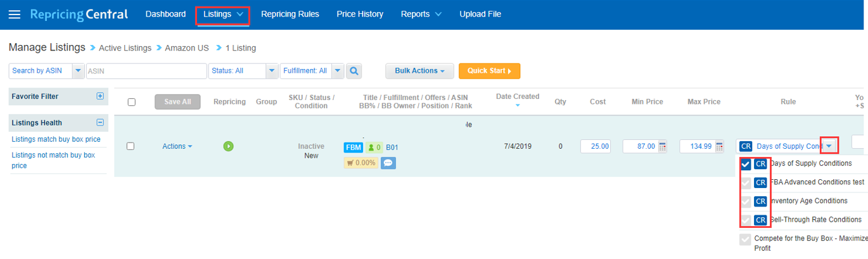Check Compete for the Buy Box rule

tap(746, 239)
